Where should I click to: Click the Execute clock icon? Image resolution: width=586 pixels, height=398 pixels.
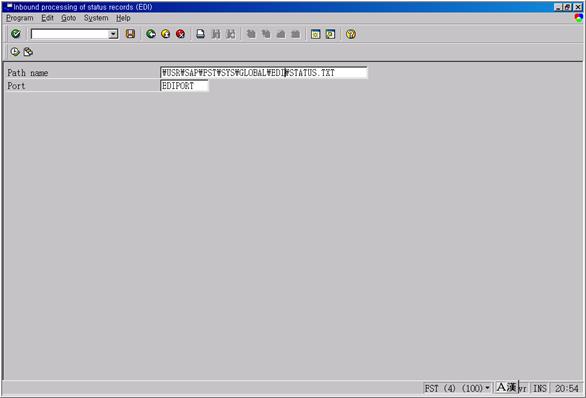(x=15, y=52)
